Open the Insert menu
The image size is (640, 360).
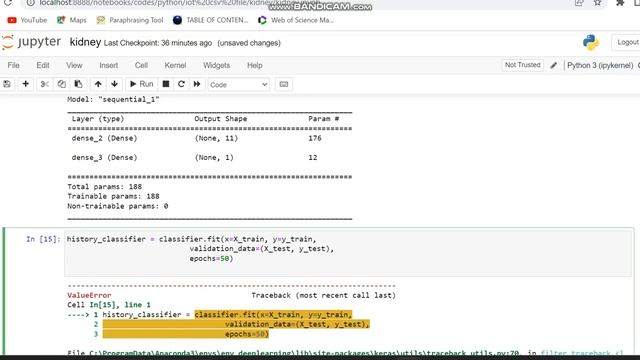(109, 65)
